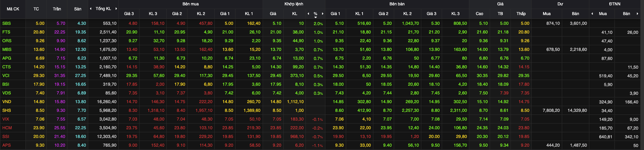Click left arrow before ĐTNN Mua header
Viewport: 644px width, 150px height.
[x=592, y=14]
